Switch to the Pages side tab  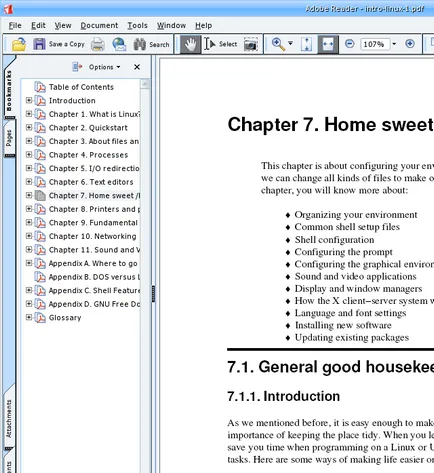[x=9, y=138]
